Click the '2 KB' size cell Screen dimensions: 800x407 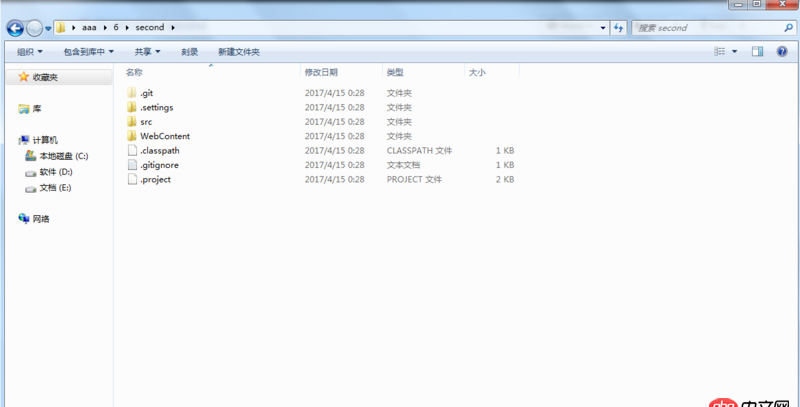click(x=505, y=180)
